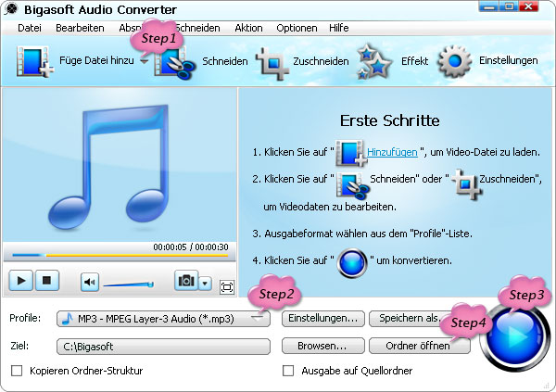Expand the Füge Datei hinzu dropdown arrow
This screenshot has width=556, height=392.
tap(144, 61)
